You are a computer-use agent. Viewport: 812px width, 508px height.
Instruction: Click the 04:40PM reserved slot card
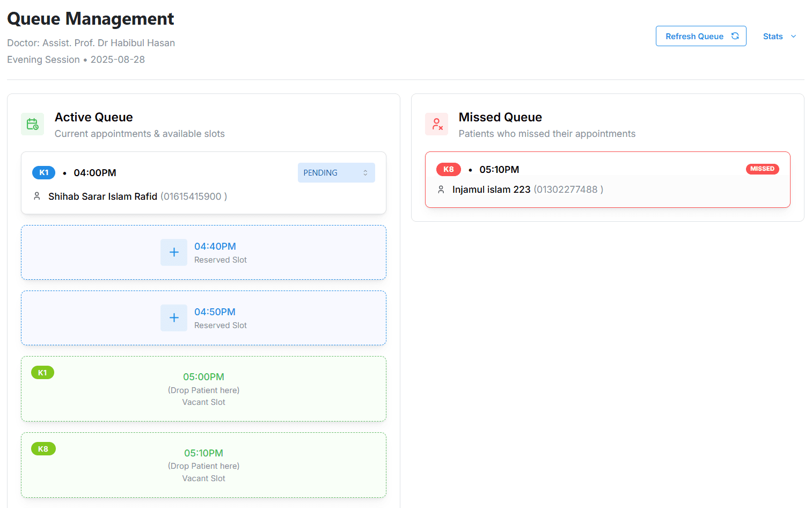tap(203, 252)
